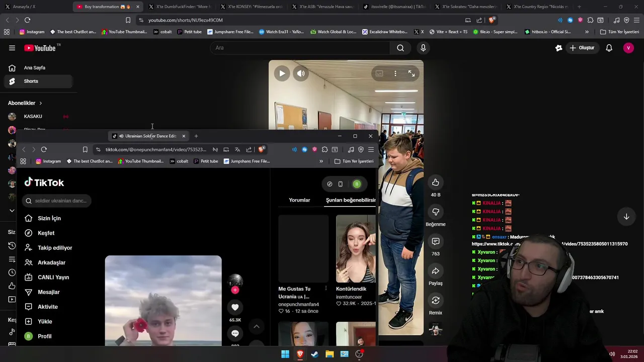Viewport: 644px width, 362px height.
Task: Open onepunchmanfan4 profile link
Action: [x=299, y=304]
